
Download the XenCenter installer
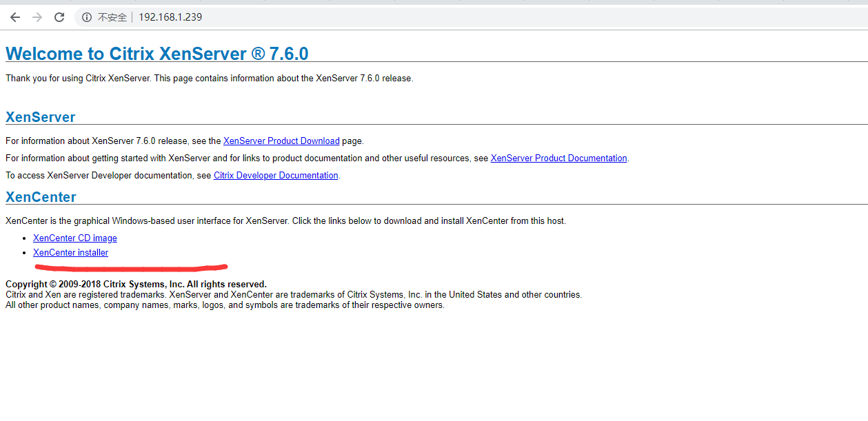tap(70, 253)
